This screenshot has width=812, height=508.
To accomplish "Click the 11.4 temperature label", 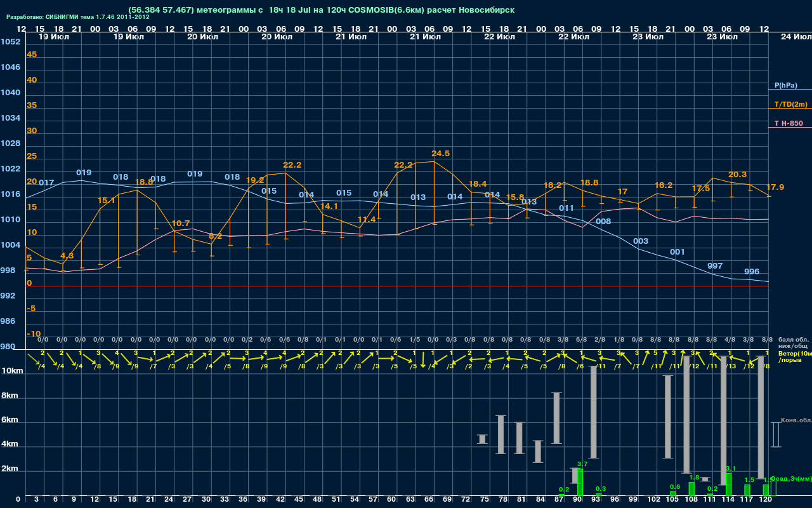I will pos(367,219).
